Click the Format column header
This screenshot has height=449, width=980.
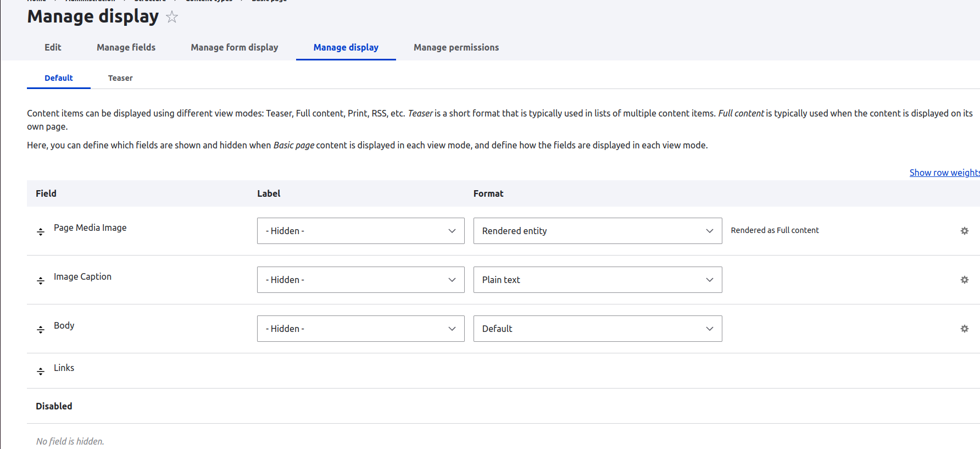488,193
